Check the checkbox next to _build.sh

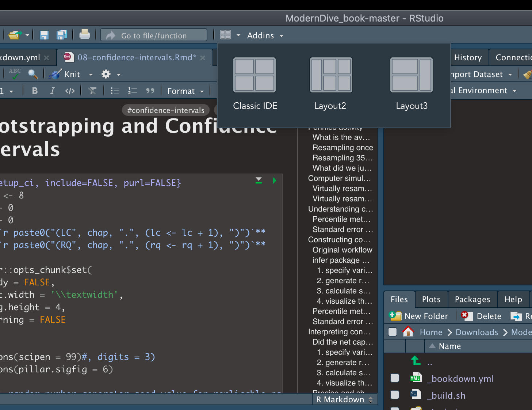point(394,395)
